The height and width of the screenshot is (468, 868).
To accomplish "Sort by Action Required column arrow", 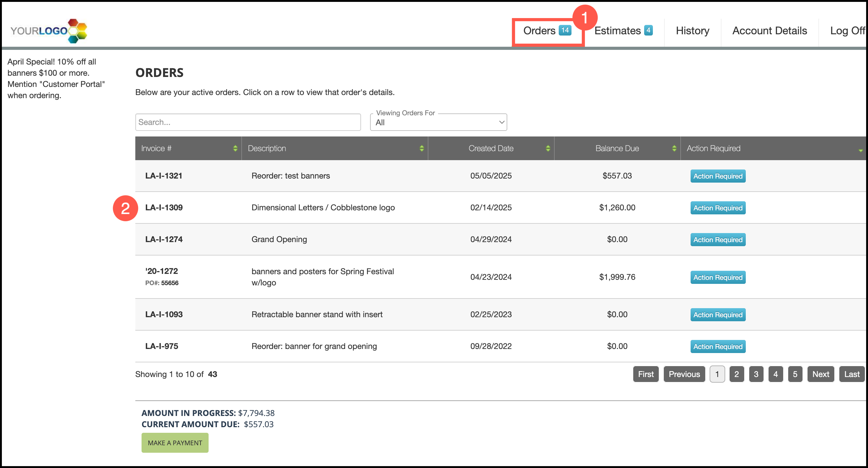I will [x=860, y=150].
